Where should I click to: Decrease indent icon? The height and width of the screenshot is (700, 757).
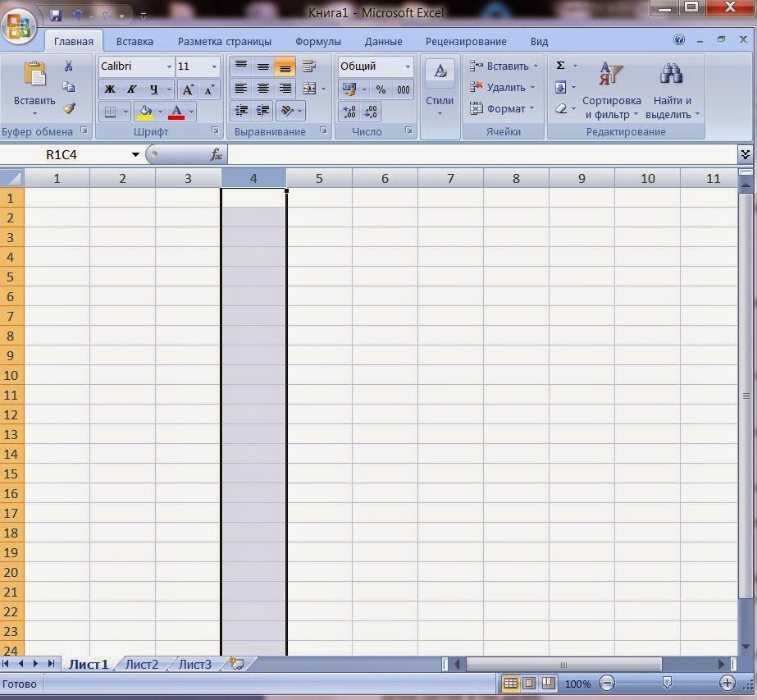tap(241, 111)
